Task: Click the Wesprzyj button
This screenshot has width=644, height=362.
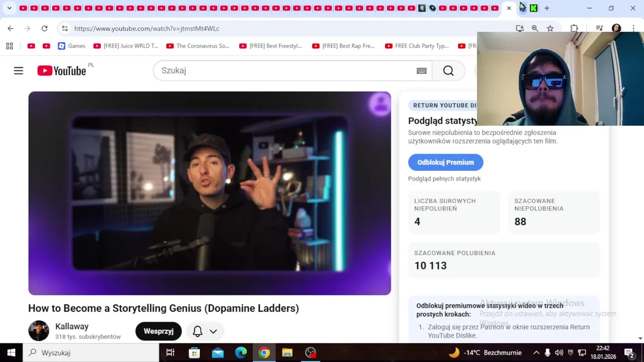Action: coord(158,331)
